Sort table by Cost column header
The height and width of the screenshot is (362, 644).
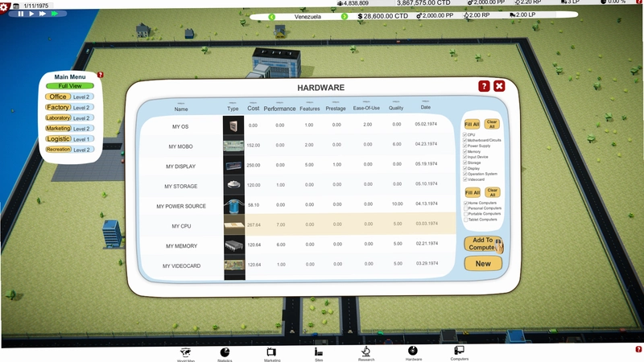click(253, 109)
